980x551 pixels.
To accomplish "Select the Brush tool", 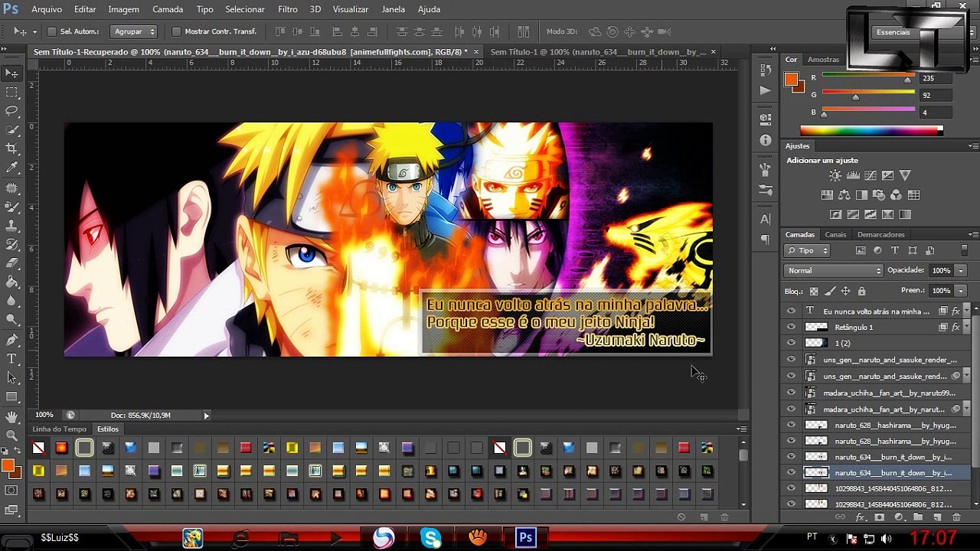I will (x=12, y=207).
